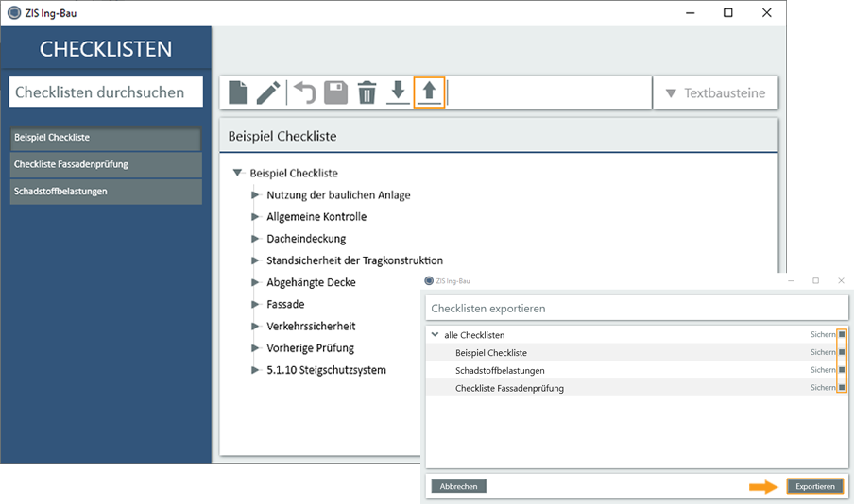Delete the checklist with the trash icon

click(367, 92)
